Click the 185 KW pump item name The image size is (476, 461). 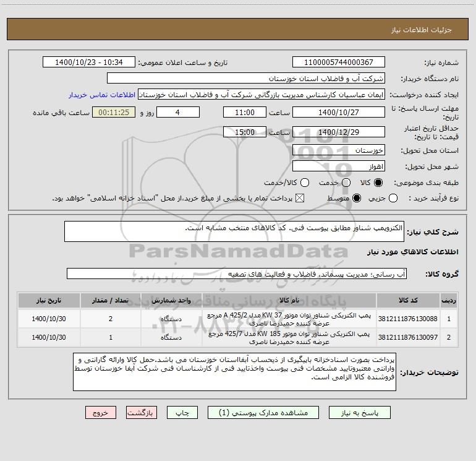pos(289,338)
